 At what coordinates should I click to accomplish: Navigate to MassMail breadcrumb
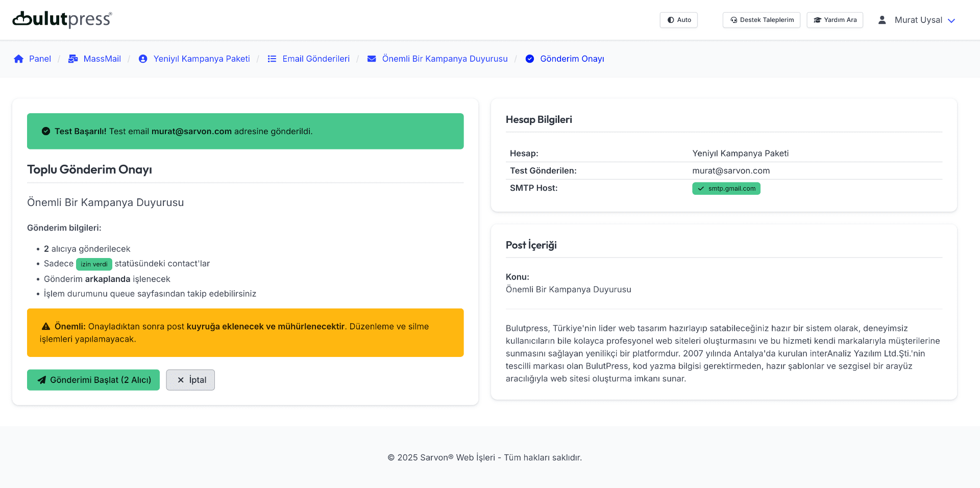(x=102, y=59)
